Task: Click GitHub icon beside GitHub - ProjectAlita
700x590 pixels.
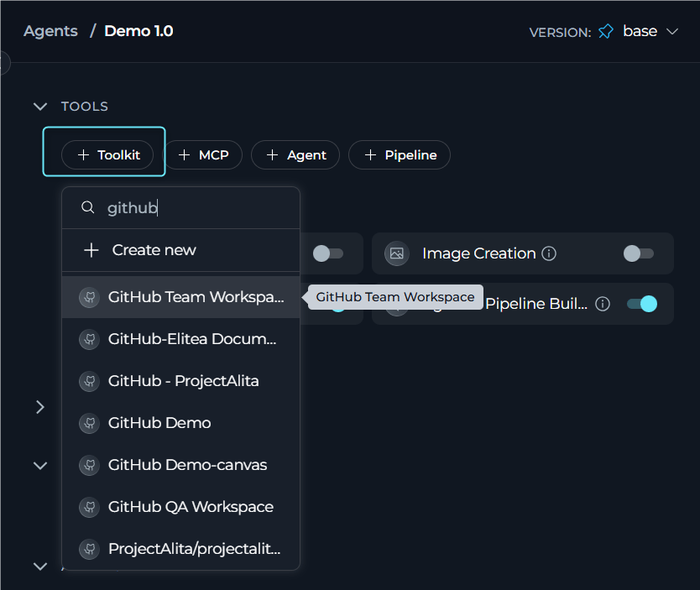Action: 89,381
